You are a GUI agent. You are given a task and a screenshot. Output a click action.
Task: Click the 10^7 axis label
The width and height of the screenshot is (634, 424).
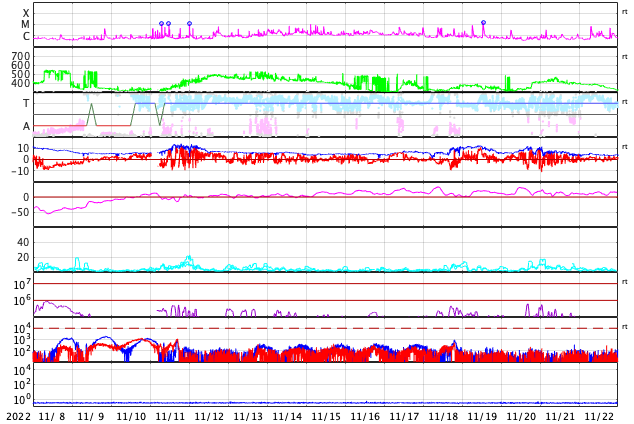pyautogui.click(x=22, y=284)
